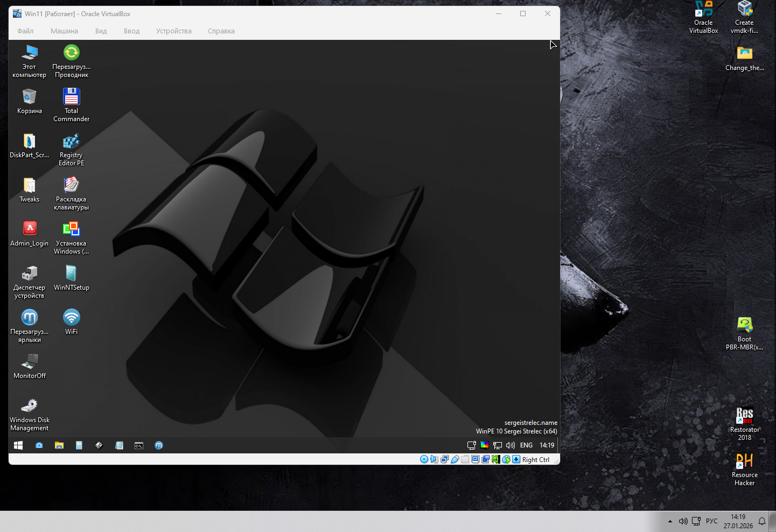The height and width of the screenshot is (532, 776).
Task: Open the Устройства menu
Action: tap(173, 31)
